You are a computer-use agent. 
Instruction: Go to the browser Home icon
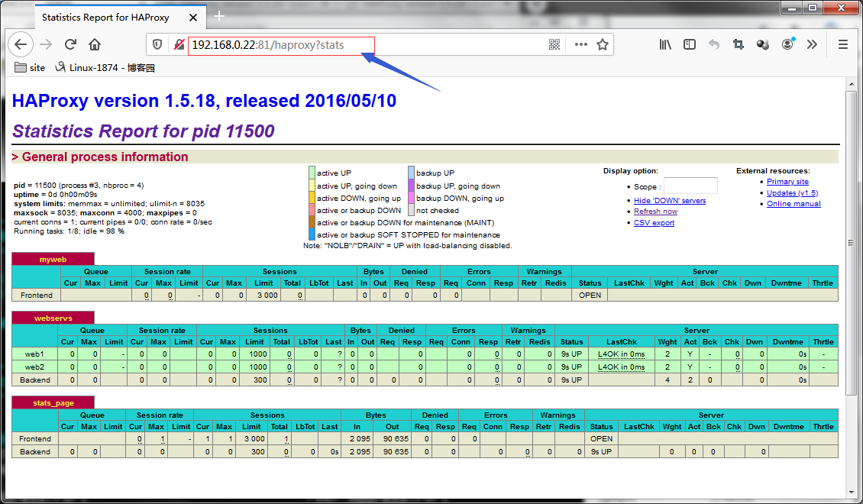(x=95, y=44)
